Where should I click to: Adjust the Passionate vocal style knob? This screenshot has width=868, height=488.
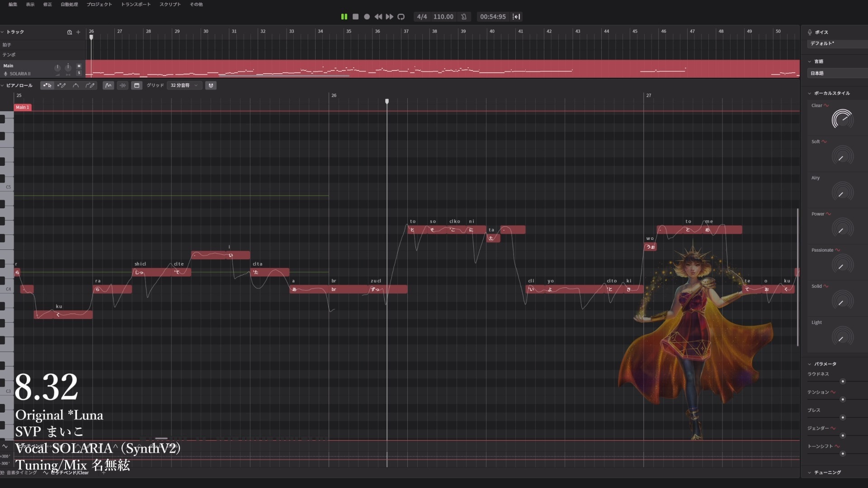coord(842,265)
